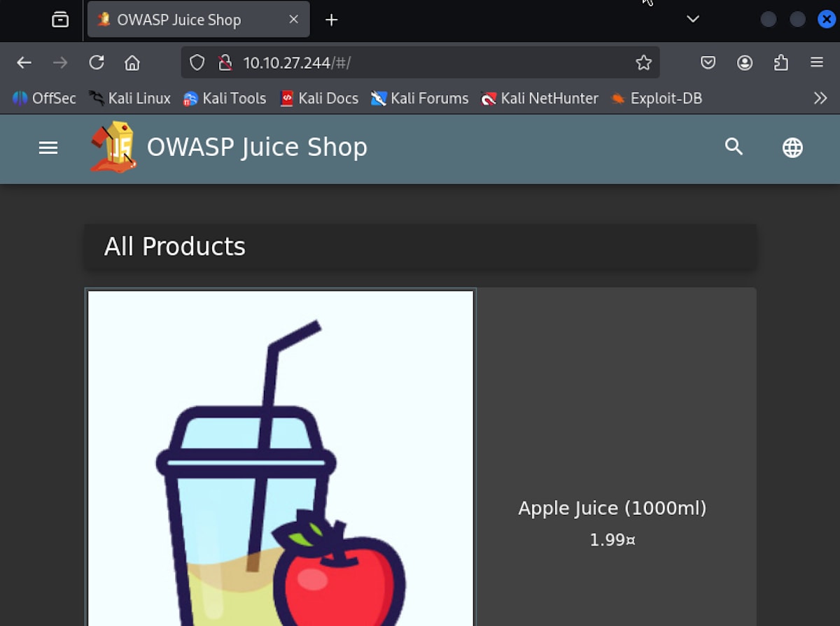Screen dimensions: 840x626
Task: Close the OWASP Juice Shop tab
Action: pos(294,20)
